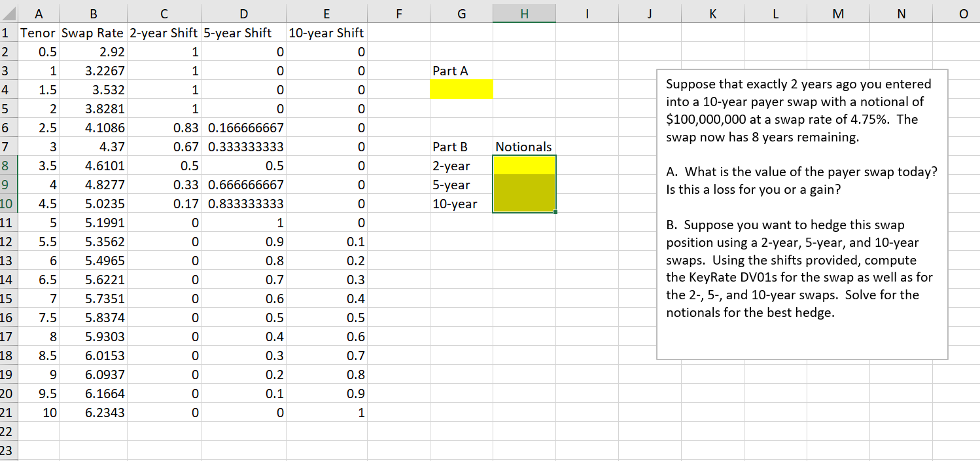
Task: Click the 'Part A' label cell
Action: pos(461,71)
